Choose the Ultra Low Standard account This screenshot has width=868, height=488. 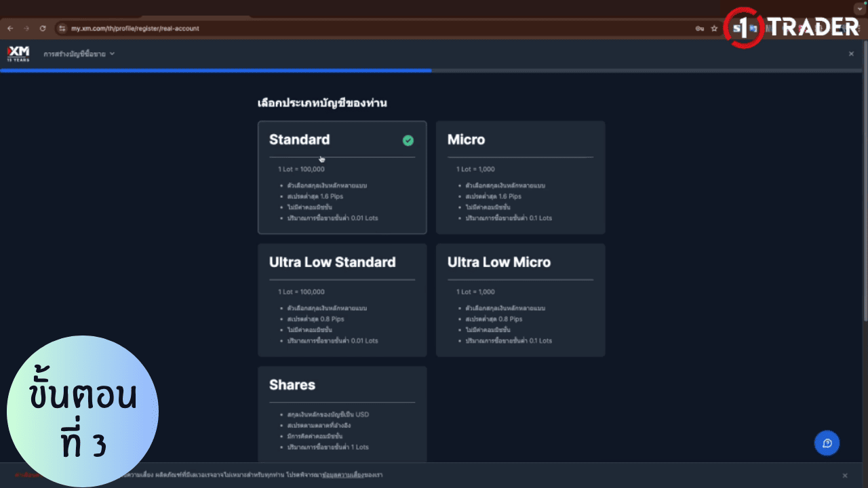click(x=342, y=300)
